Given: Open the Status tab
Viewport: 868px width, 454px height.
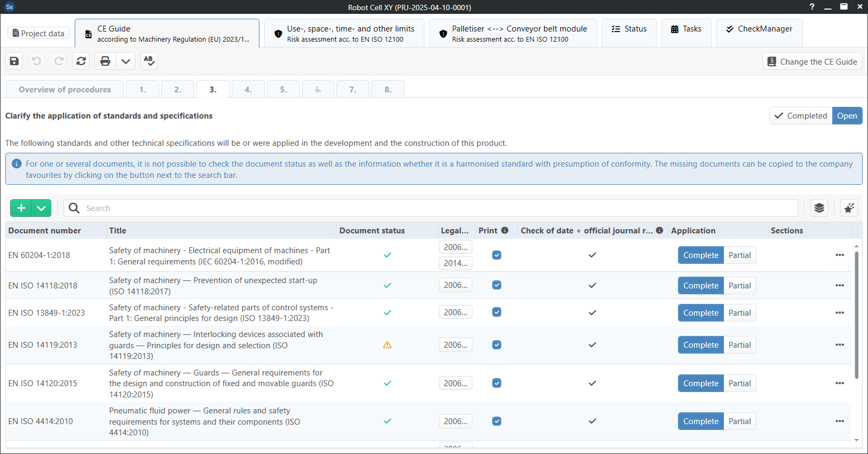Looking at the screenshot, I should click(629, 33).
